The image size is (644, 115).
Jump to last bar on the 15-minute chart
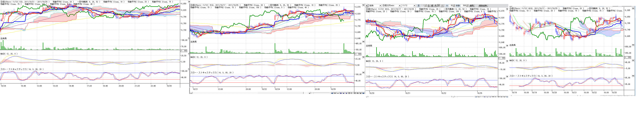tap(363, 93)
